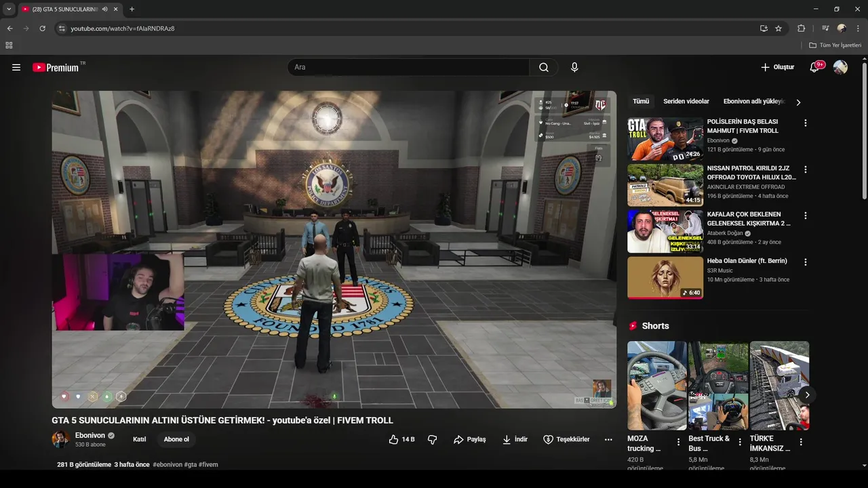Show next Shorts with arrow button
Image resolution: width=868 pixels, height=488 pixels.
(x=807, y=394)
